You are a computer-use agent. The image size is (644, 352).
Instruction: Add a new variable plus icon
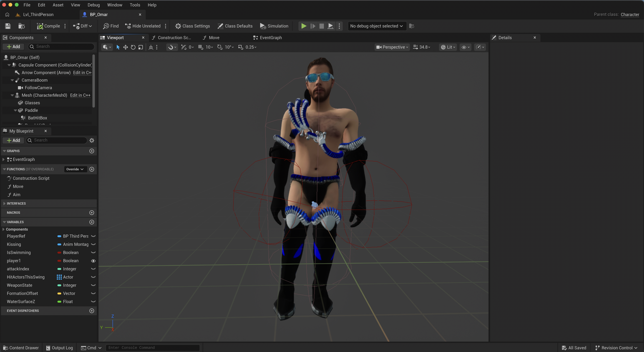(x=92, y=222)
